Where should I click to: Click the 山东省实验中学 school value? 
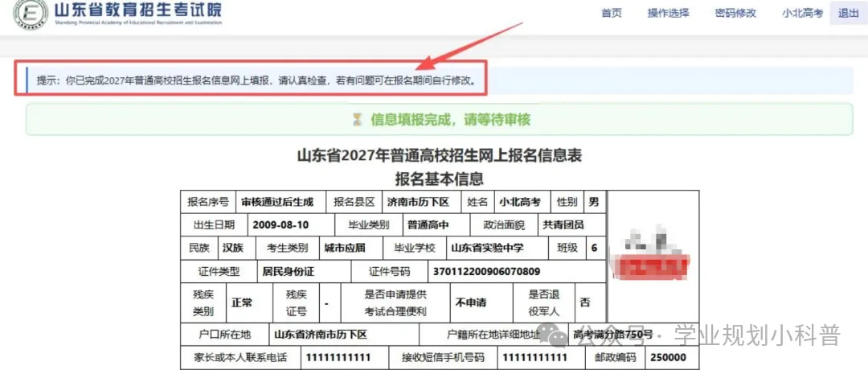[488, 248]
